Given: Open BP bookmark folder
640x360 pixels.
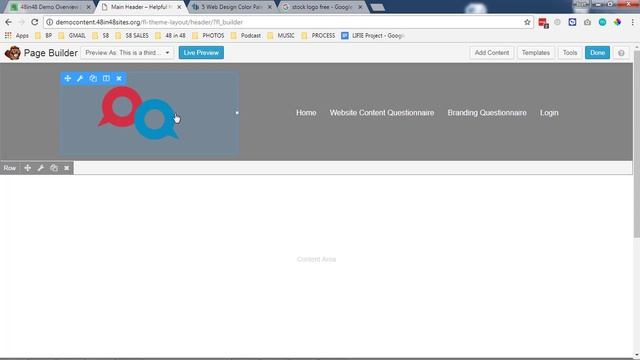Looking at the screenshot, I should pos(44,36).
